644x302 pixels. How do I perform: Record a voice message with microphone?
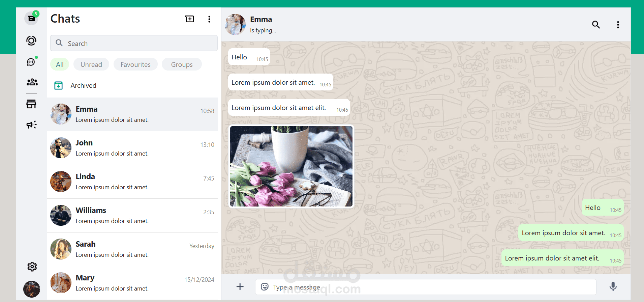pos(613,287)
